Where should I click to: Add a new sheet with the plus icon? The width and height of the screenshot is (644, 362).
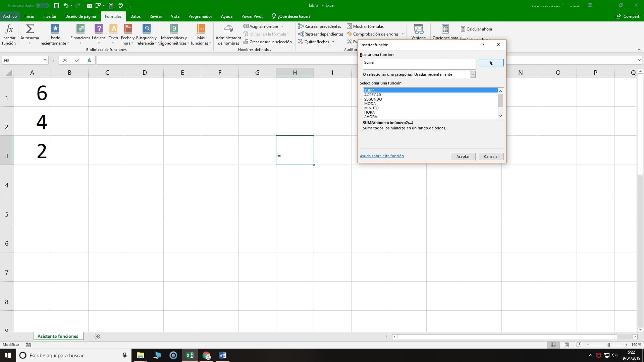(97, 337)
